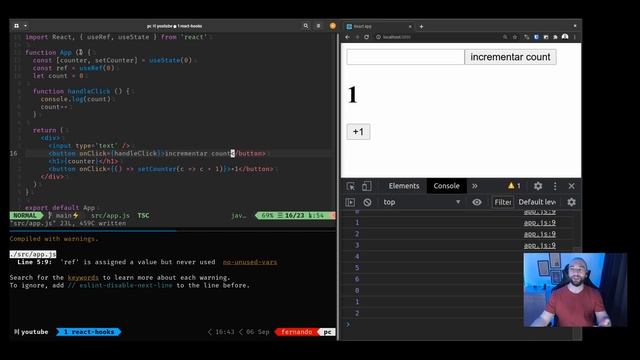This screenshot has height=360, width=640.
Task: Click the new-tab grid icon in terminal title bar
Action: click(x=16, y=26)
